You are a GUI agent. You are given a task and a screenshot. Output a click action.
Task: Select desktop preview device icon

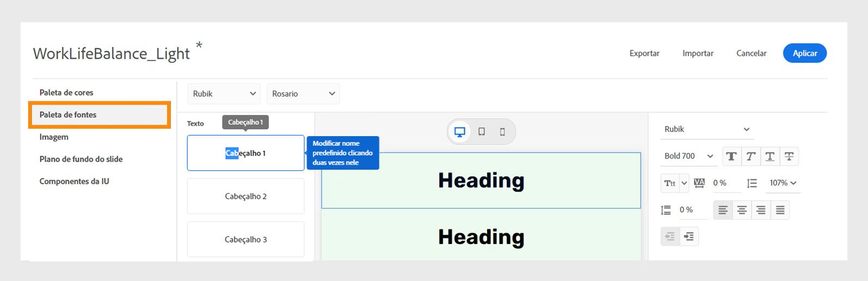[x=459, y=132]
